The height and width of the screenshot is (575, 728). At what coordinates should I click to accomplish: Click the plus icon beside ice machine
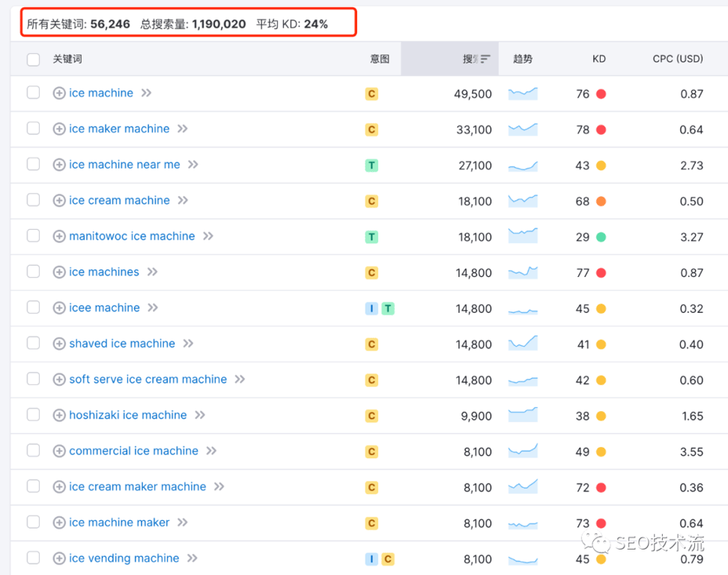pos(59,93)
